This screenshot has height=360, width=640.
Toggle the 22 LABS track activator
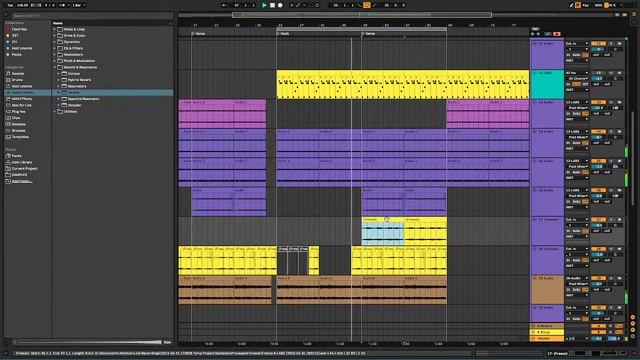[598, 73]
